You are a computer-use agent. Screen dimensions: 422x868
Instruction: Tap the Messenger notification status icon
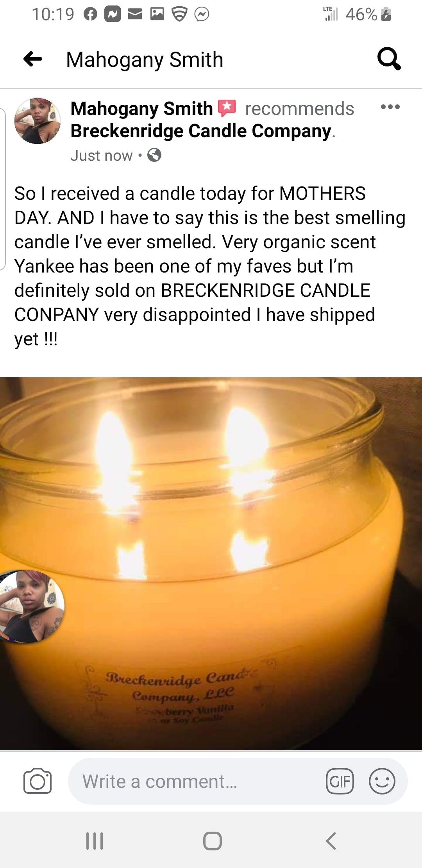(x=202, y=14)
